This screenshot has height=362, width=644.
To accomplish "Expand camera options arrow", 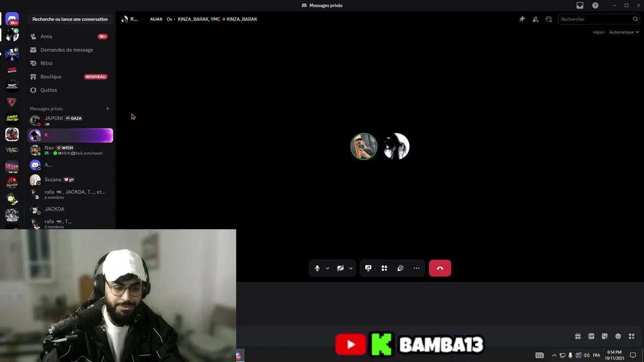I will [351, 268].
